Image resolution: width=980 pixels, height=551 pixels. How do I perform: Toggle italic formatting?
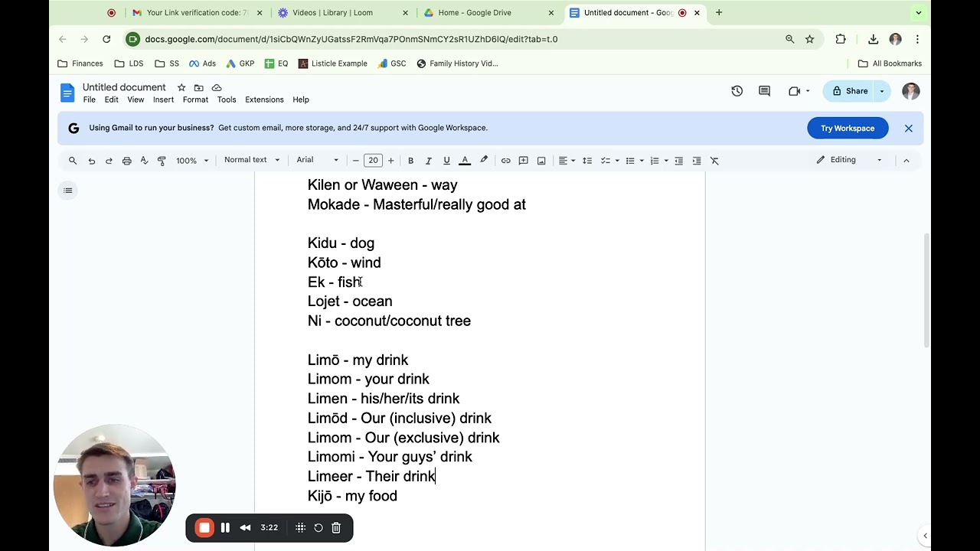pos(429,161)
